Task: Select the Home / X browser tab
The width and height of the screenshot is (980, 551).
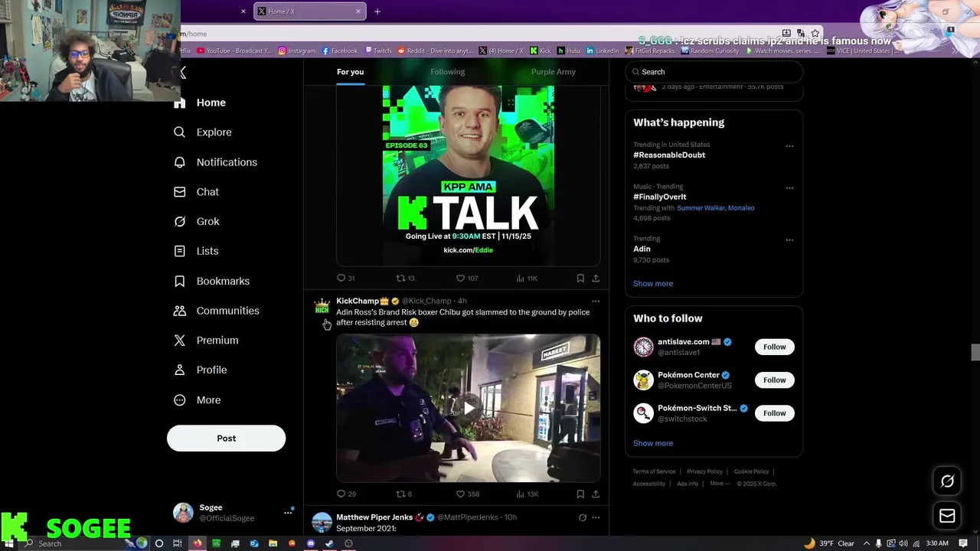Action: coord(309,11)
